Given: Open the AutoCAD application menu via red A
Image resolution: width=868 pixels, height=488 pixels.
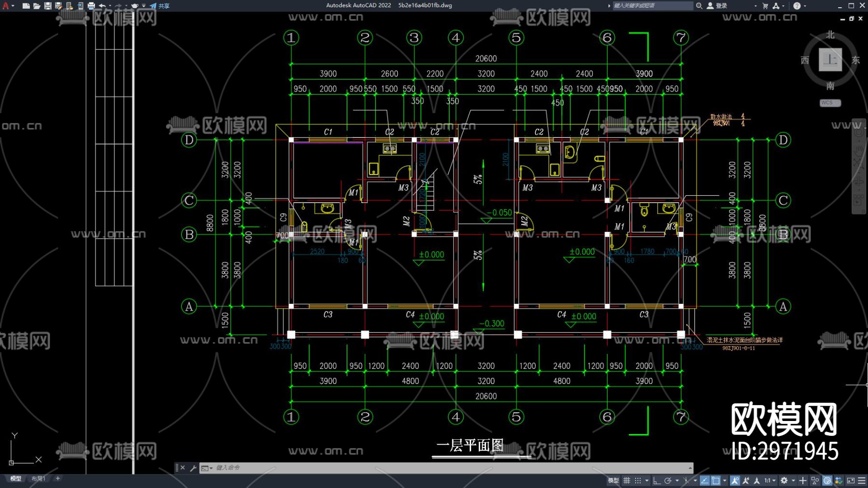Looking at the screenshot, I should (6, 5).
